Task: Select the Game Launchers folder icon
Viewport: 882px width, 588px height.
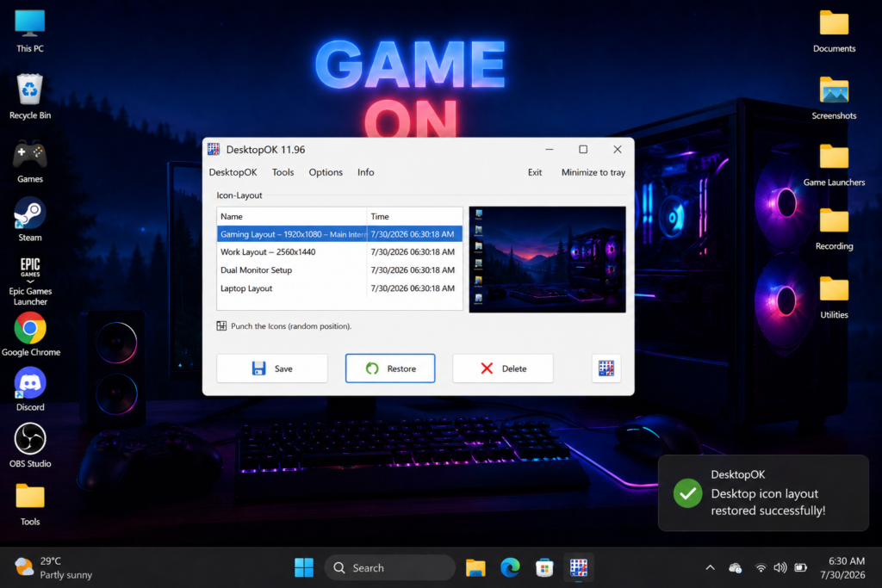Action: pyautogui.click(x=834, y=165)
